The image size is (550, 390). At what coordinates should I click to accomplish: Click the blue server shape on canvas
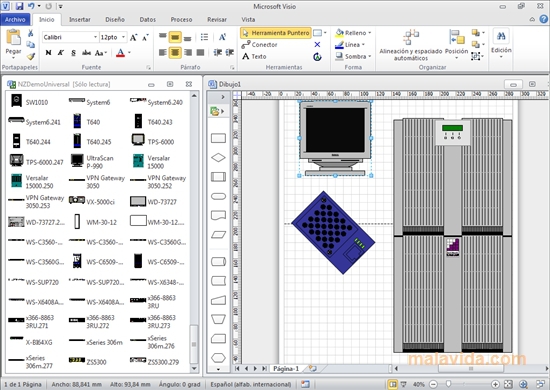pyautogui.click(x=333, y=233)
